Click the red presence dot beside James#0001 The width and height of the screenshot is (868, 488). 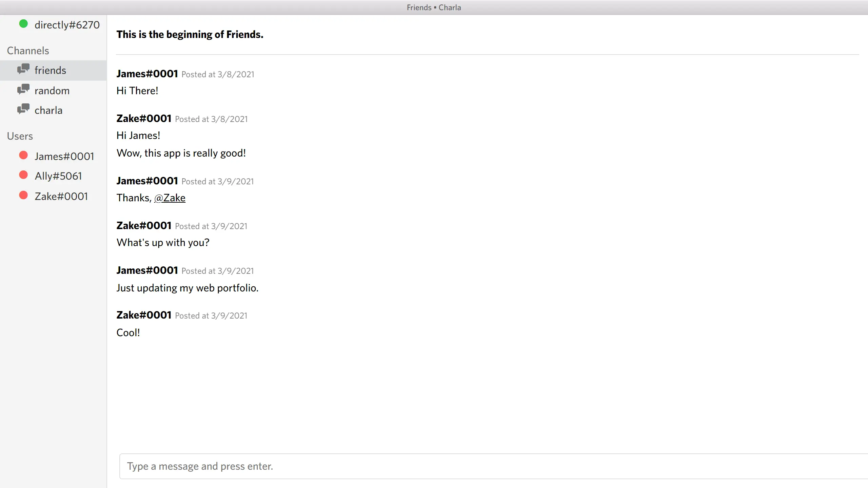point(23,155)
